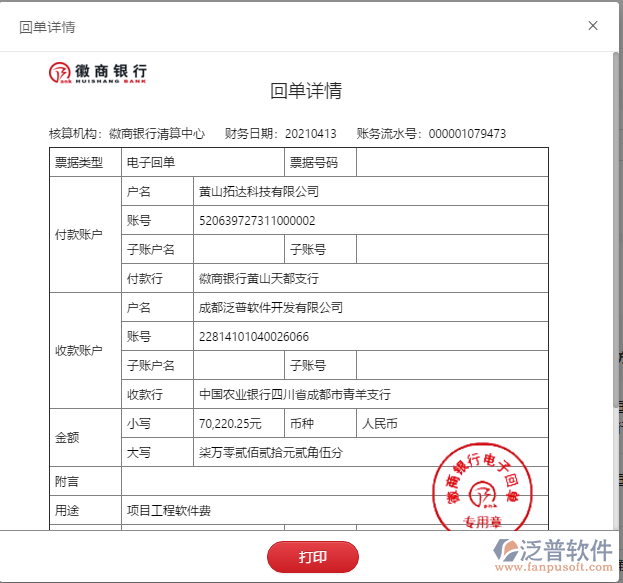Click the 账务流水号 value 000001079473

pos(467,134)
